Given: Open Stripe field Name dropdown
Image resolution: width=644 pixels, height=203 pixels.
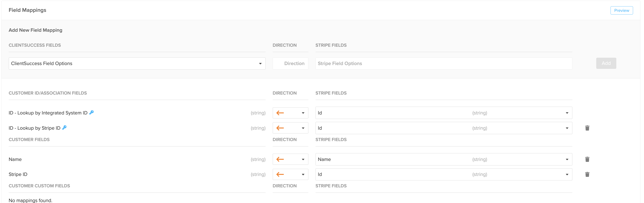Looking at the screenshot, I should [443, 159].
